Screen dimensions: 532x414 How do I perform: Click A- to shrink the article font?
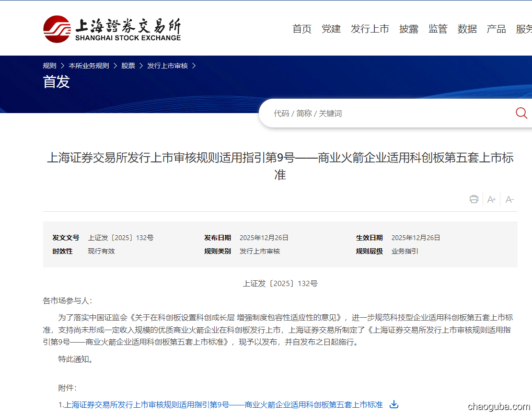[509, 199]
